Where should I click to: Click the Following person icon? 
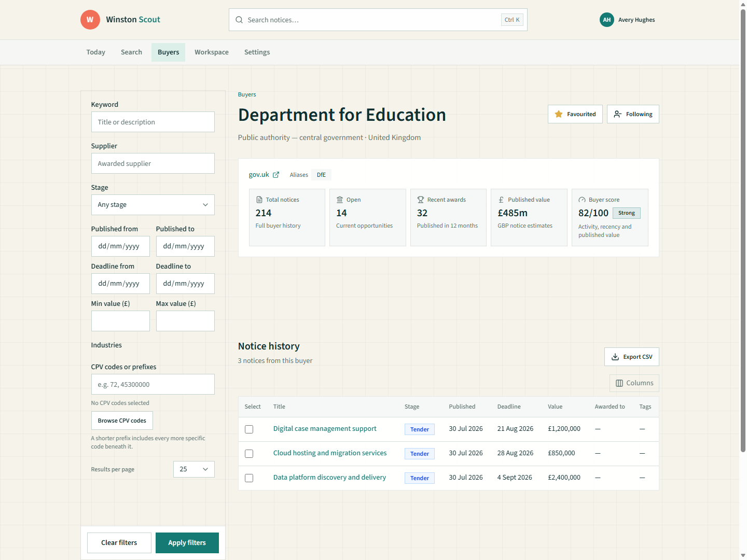click(x=618, y=114)
